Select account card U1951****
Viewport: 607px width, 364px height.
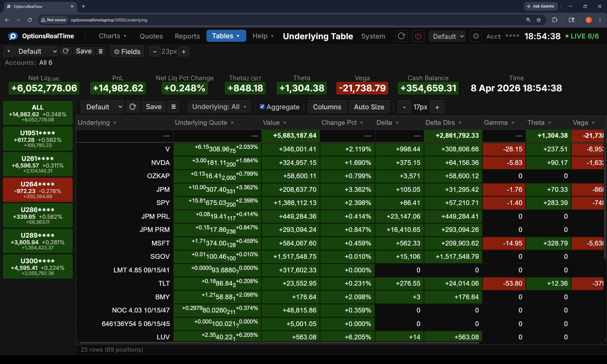38,139
